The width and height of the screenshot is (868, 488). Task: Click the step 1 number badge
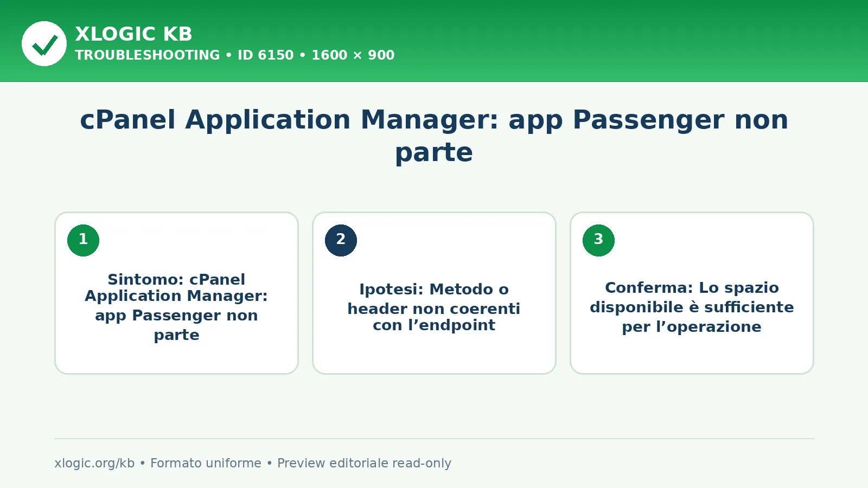83,240
